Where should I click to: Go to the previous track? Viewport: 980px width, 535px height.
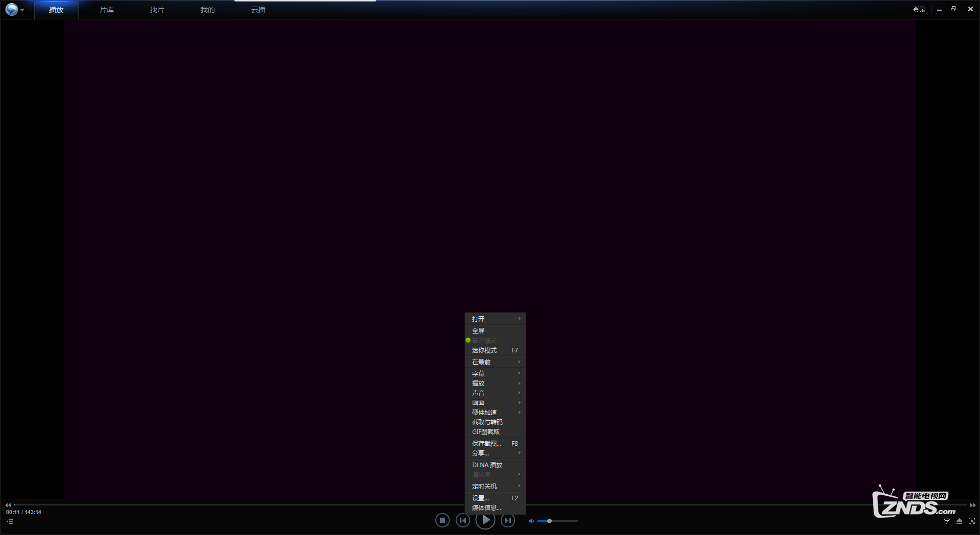click(x=463, y=520)
